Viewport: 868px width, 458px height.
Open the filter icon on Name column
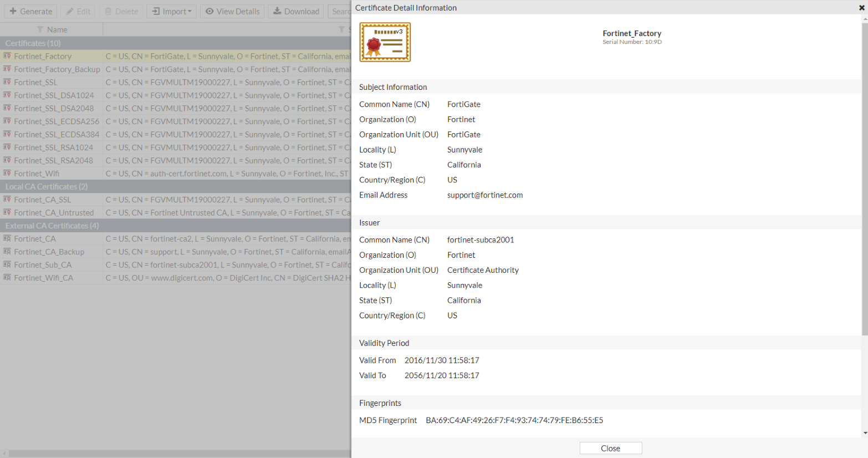point(40,29)
